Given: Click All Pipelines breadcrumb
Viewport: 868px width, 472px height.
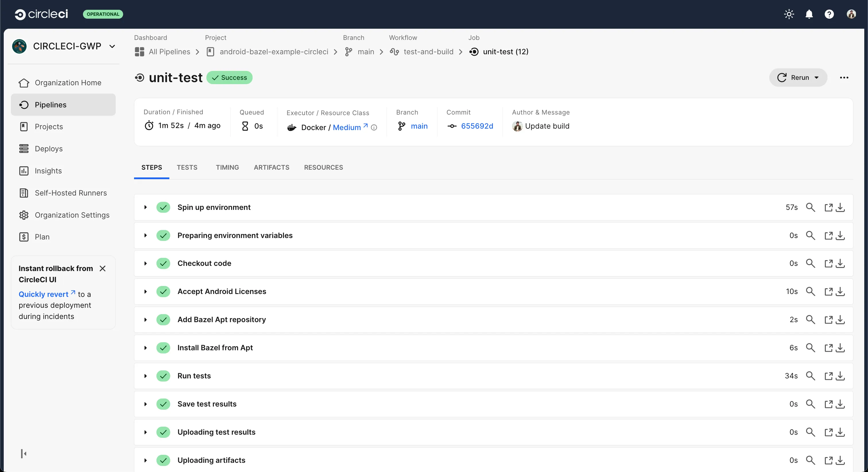Looking at the screenshot, I should (163, 52).
